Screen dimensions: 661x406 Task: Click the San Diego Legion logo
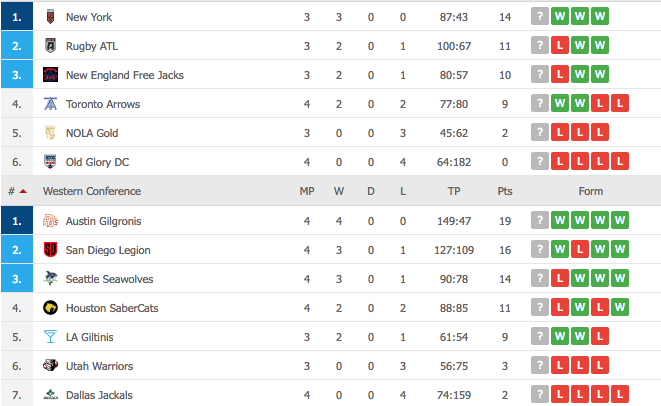click(50, 250)
